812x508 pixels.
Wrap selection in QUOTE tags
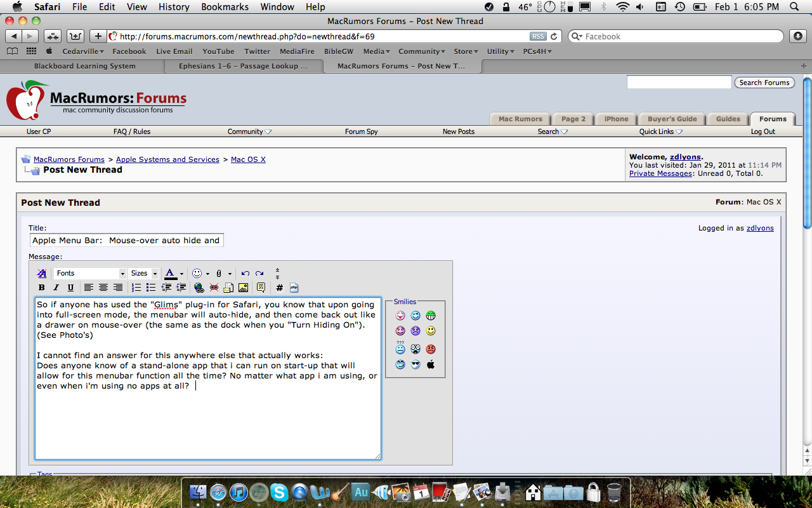tap(261, 288)
